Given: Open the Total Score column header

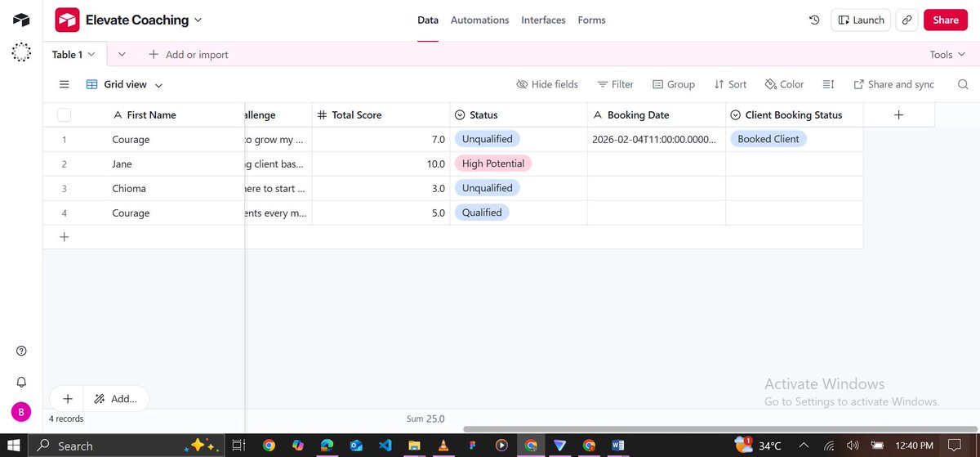Looking at the screenshot, I should pyautogui.click(x=381, y=115).
